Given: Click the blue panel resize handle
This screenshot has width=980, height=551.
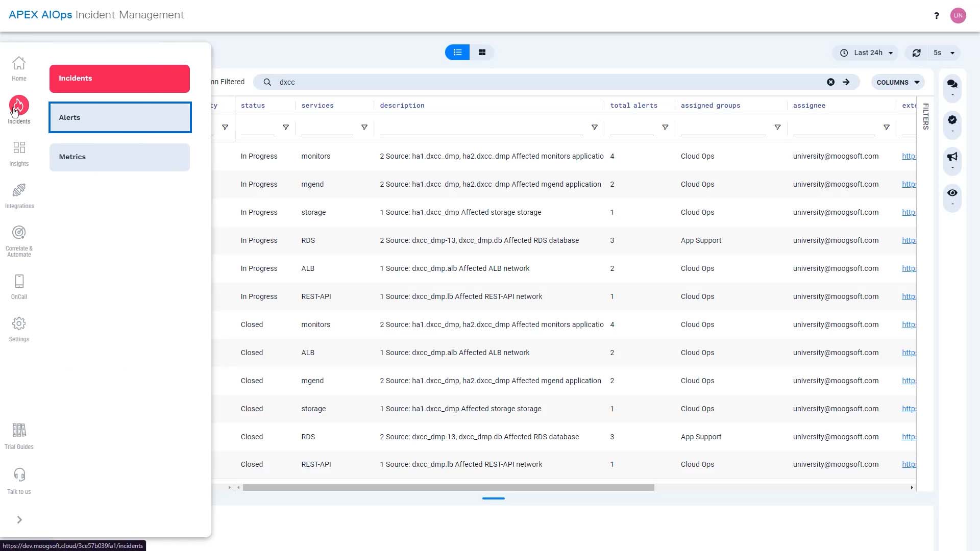Looking at the screenshot, I should click(494, 498).
